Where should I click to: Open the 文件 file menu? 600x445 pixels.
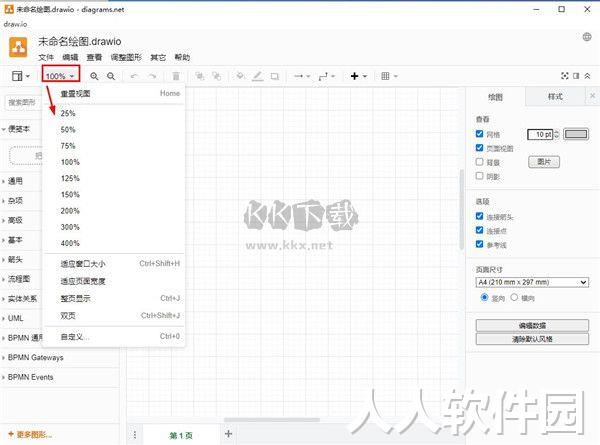(46, 57)
